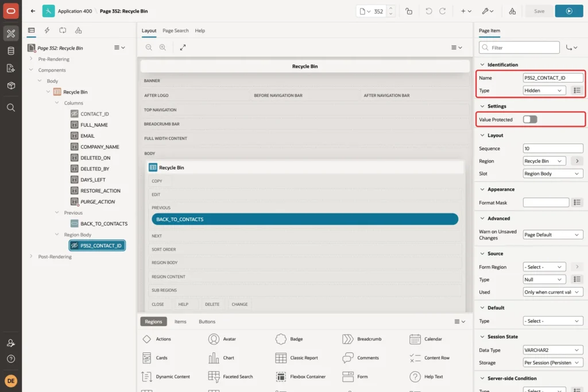
Task: Collapse the Identification section
Action: point(482,64)
